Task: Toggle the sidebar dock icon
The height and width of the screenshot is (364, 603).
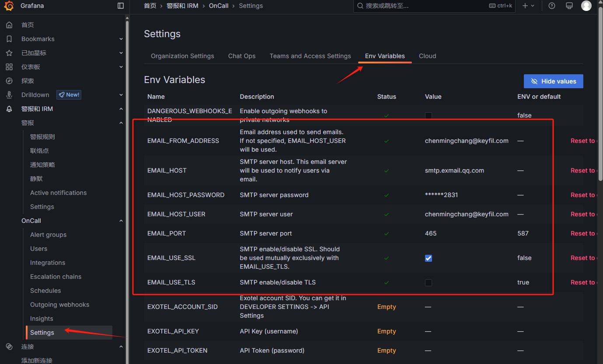Action: click(x=121, y=6)
